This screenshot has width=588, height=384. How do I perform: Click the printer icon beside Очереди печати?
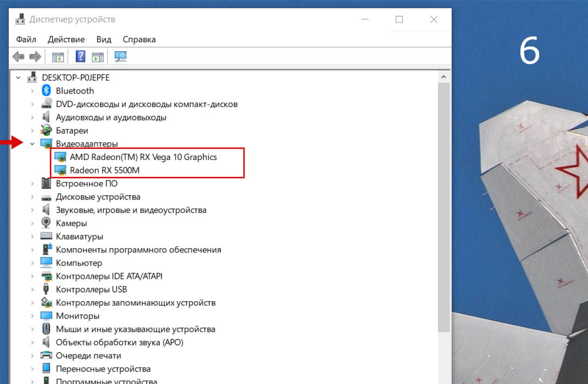click(x=46, y=355)
